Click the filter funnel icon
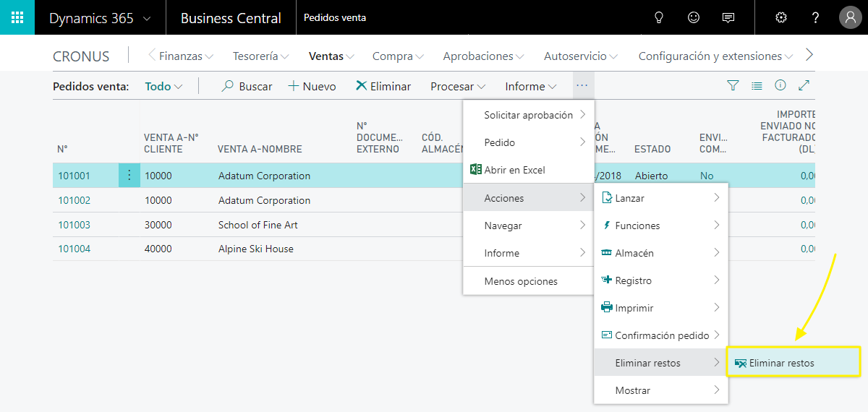This screenshot has height=412, width=868. coord(733,86)
